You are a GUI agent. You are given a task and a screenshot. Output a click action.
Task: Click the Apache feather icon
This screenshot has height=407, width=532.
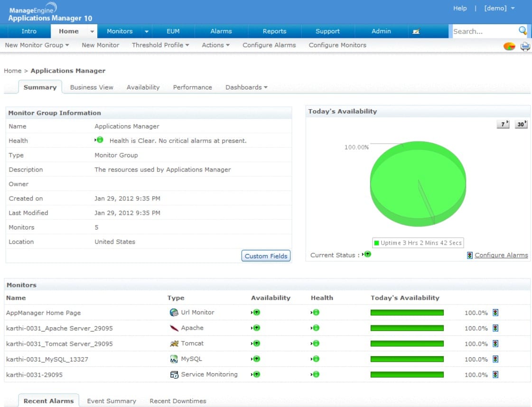click(174, 328)
